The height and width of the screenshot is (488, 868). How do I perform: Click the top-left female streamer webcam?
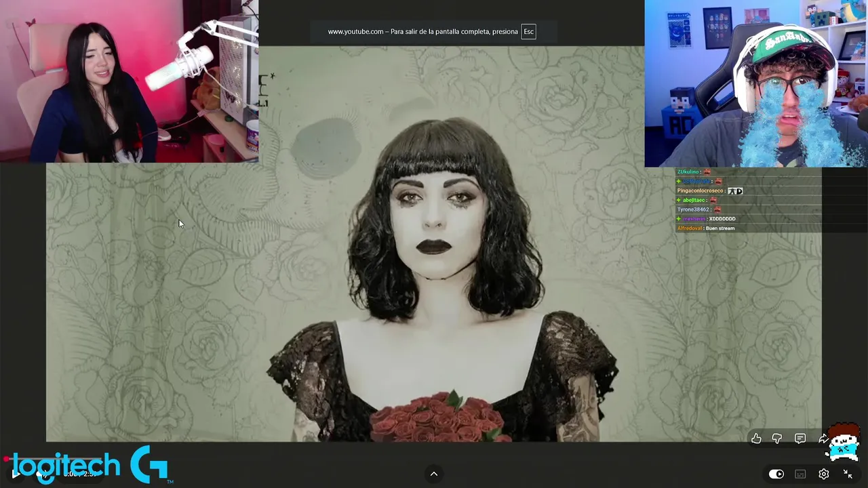[129, 81]
